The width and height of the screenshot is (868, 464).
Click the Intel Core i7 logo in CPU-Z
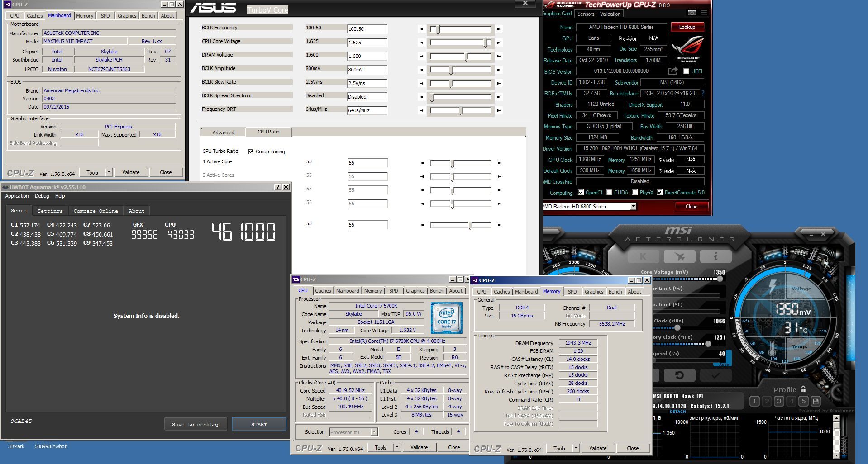pos(446,318)
